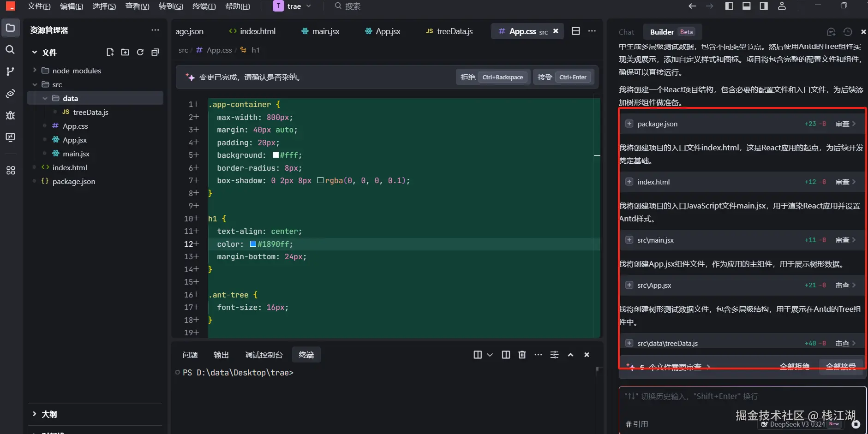
Task: Reject the changes with 拒绝
Action: (492, 77)
